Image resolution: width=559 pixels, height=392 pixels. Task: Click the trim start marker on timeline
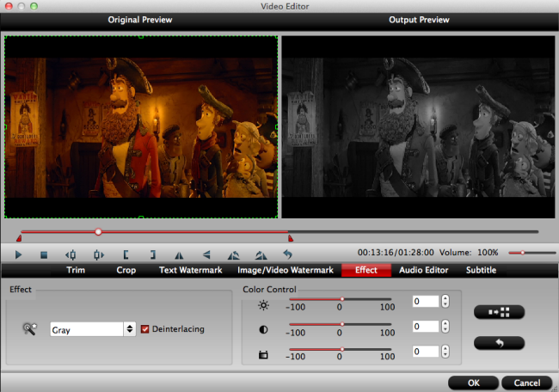[x=19, y=238]
